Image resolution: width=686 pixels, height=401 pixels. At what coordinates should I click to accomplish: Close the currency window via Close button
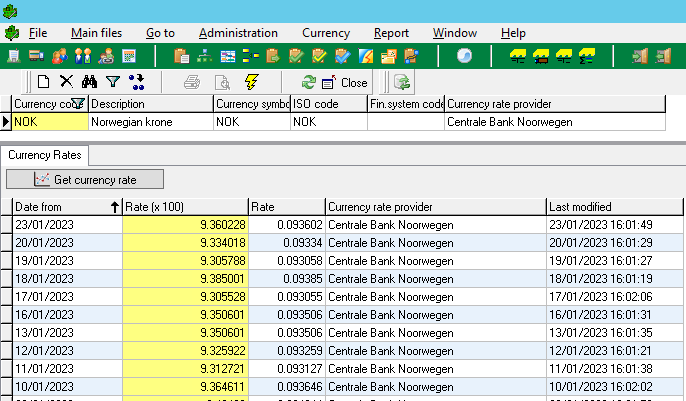coord(344,83)
